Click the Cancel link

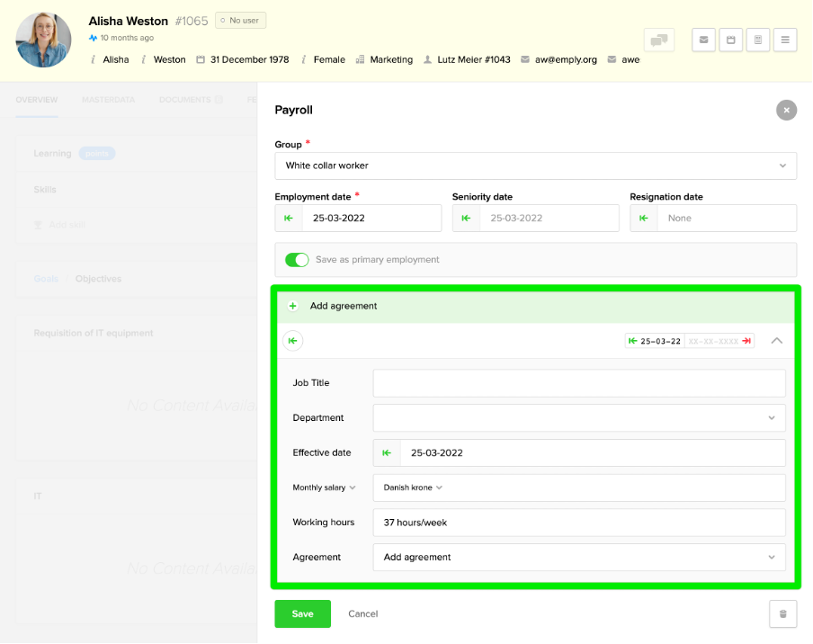coord(362,613)
